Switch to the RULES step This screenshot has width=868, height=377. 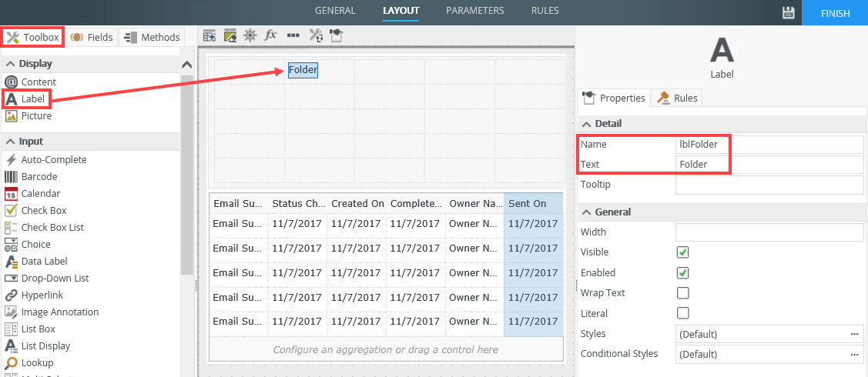tap(545, 11)
